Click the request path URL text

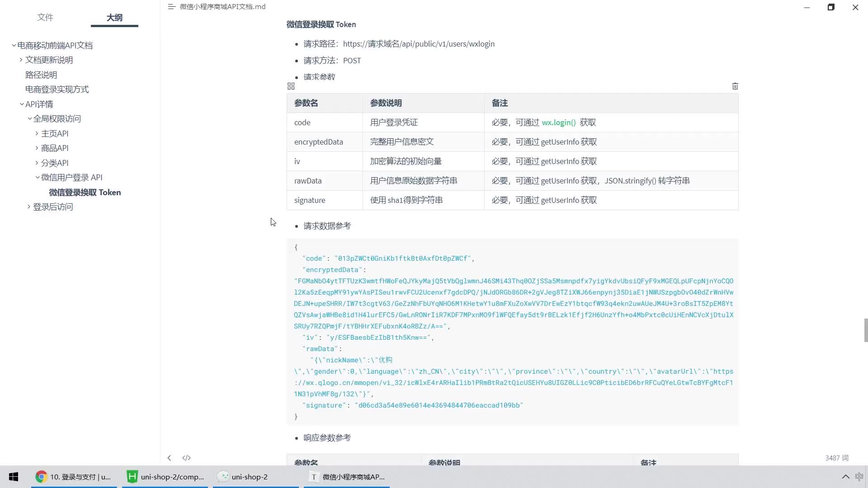point(419,44)
